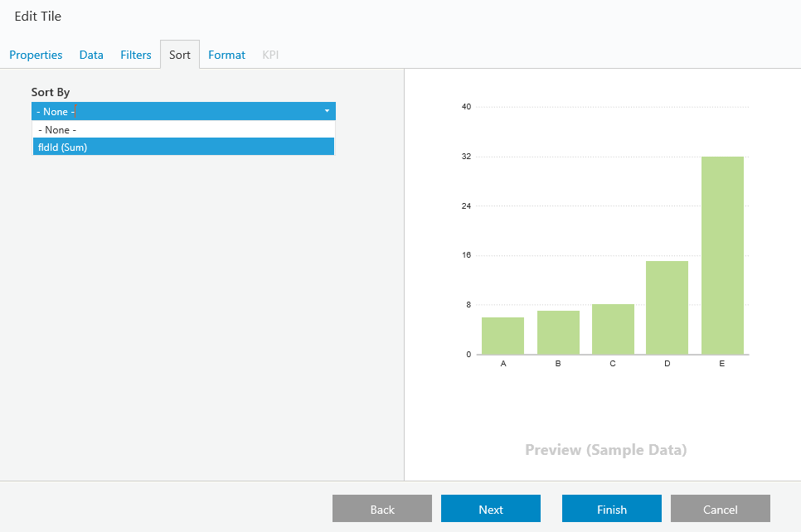
Task: Pick 'fldId (Sum)' in Sort By list
Action: pyautogui.click(x=183, y=147)
